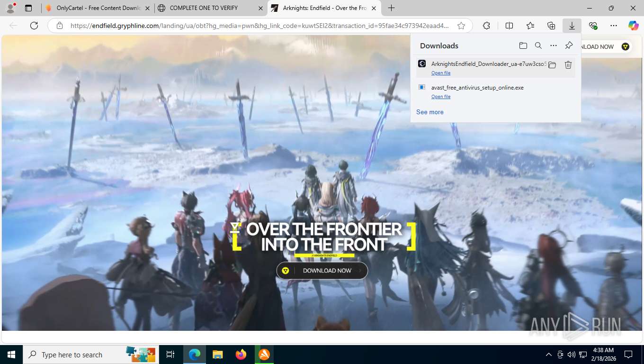Open file link for ArknightsEndfield downloader
Viewport: 644px width, 364px height.
click(441, 73)
